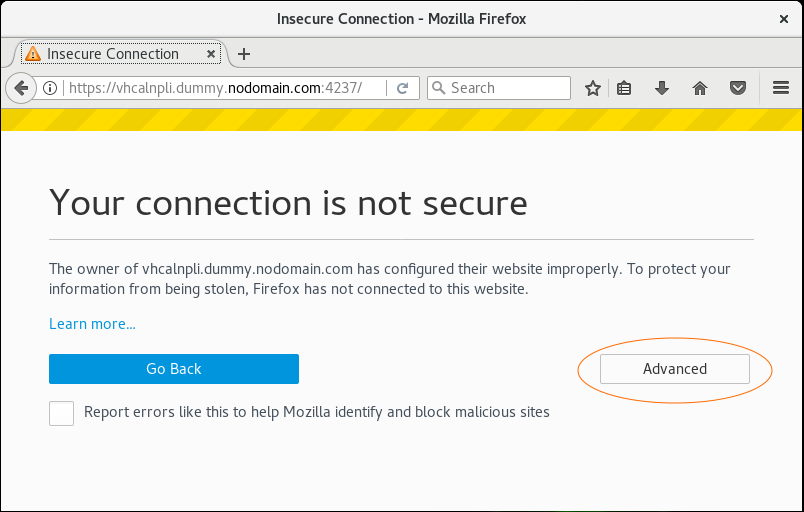This screenshot has height=512, width=804.
Task: Follow the Learn more link
Action: pyautogui.click(x=92, y=324)
